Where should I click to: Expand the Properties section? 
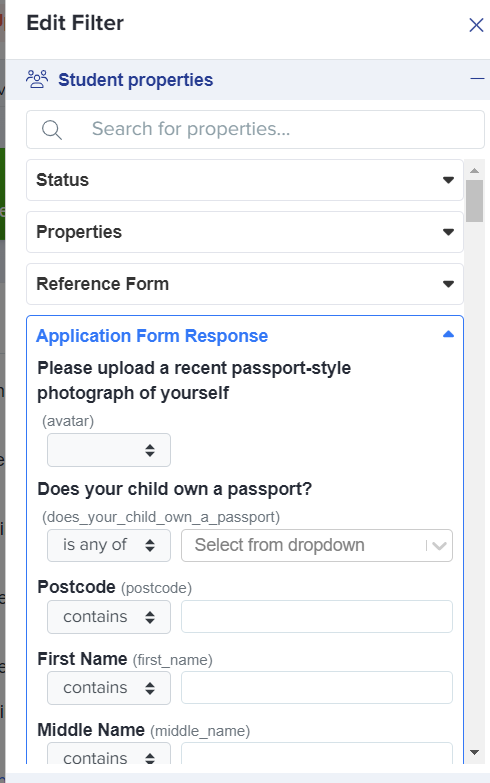tap(245, 232)
